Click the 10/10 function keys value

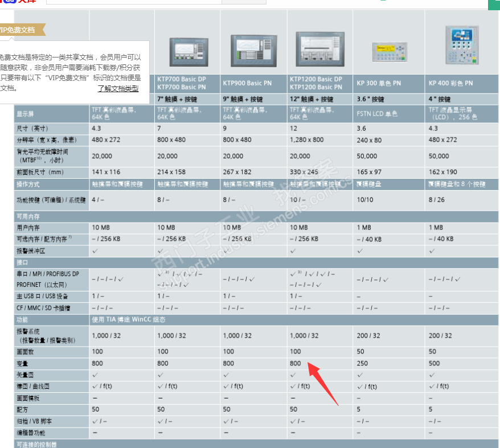(365, 200)
